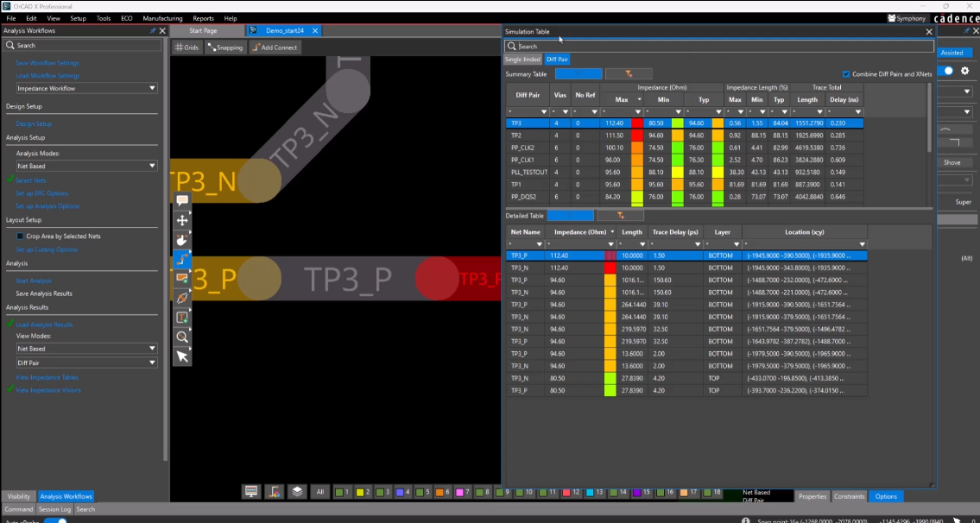Uncheck Combine Diff Pairs and XNets
This screenshot has width=980, height=523.
pos(846,74)
